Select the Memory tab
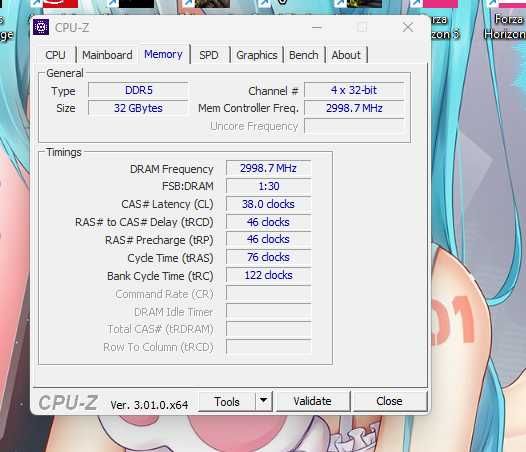 [163, 54]
